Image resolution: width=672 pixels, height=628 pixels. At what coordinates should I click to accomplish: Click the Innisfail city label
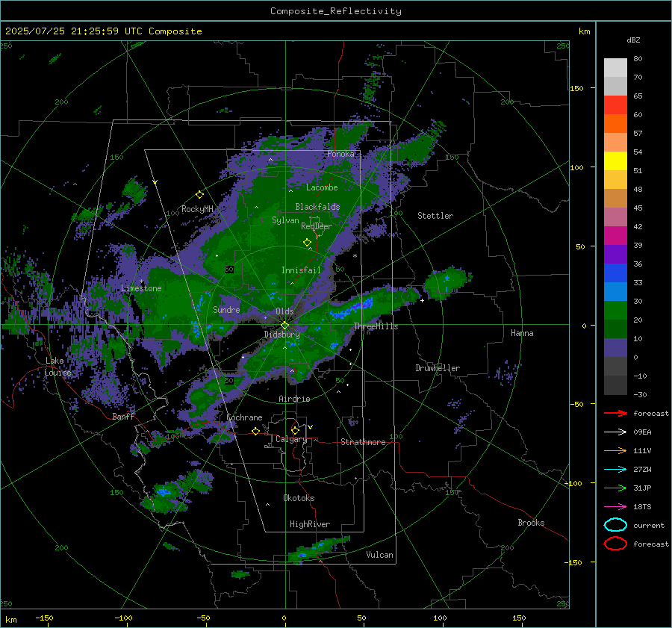[x=301, y=270]
